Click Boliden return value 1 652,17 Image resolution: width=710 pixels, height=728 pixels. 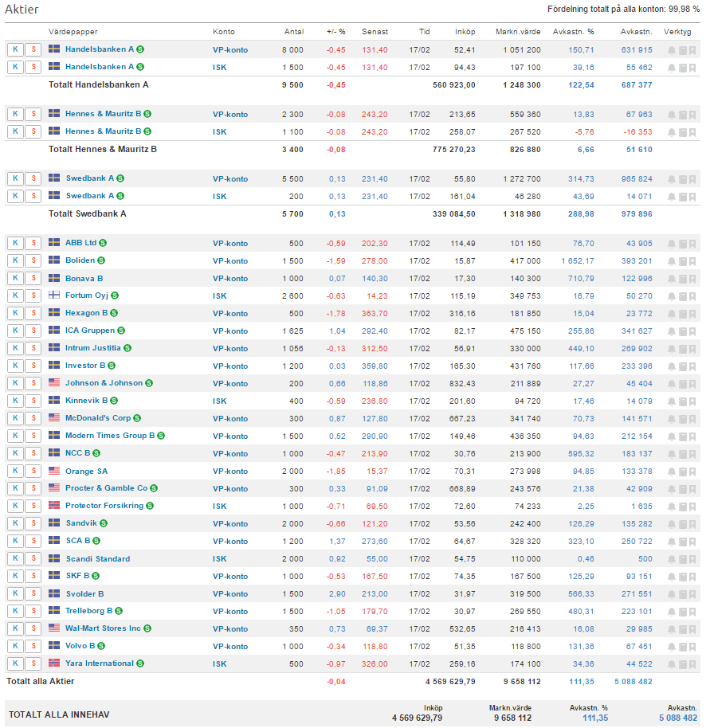coord(578,261)
